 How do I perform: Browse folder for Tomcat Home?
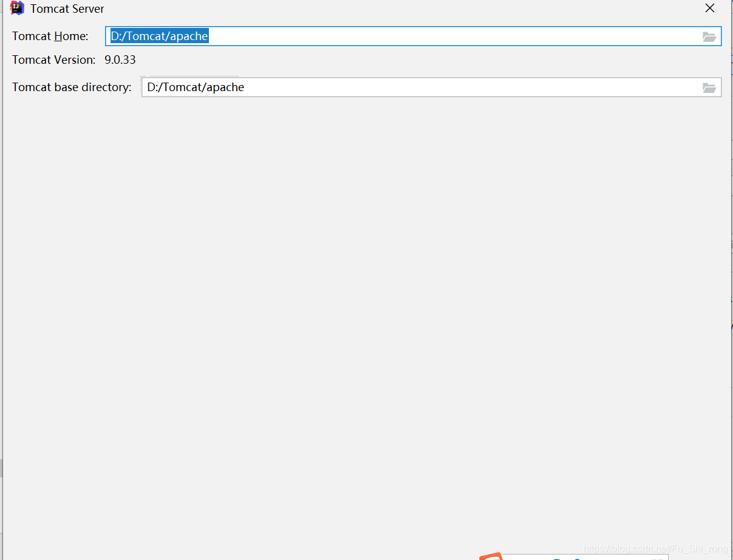click(709, 36)
